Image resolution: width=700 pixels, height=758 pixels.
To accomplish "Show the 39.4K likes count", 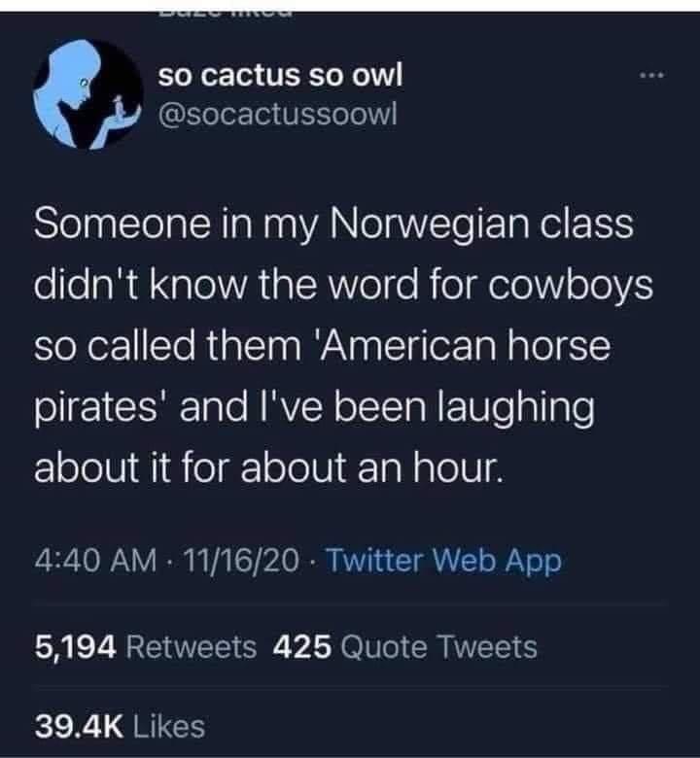I will [x=79, y=725].
